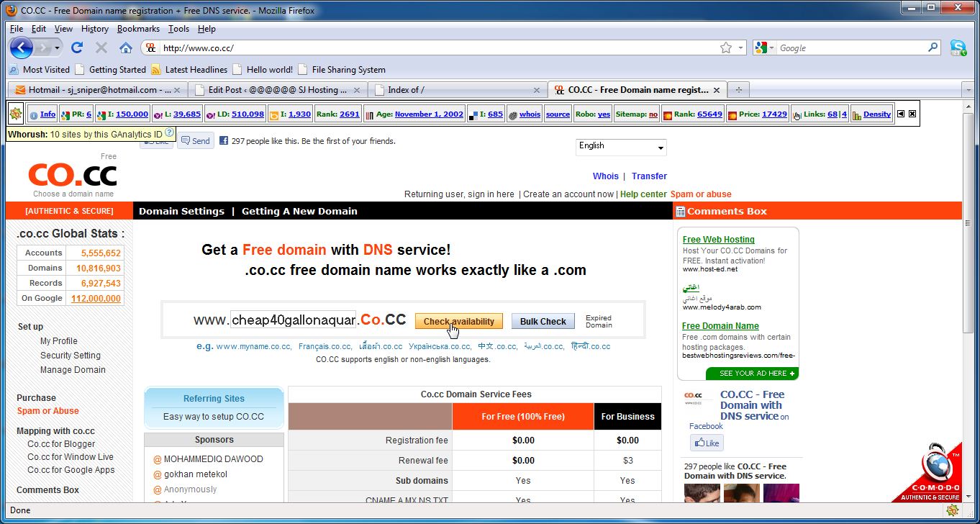Open the View menu
This screenshot has width=980, height=524.
pos(63,29)
